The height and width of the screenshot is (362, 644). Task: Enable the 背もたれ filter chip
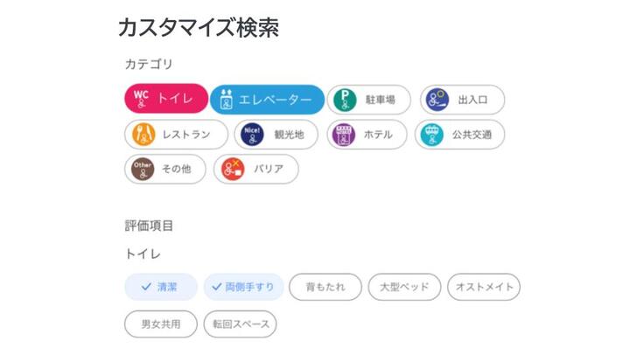pyautogui.click(x=325, y=287)
